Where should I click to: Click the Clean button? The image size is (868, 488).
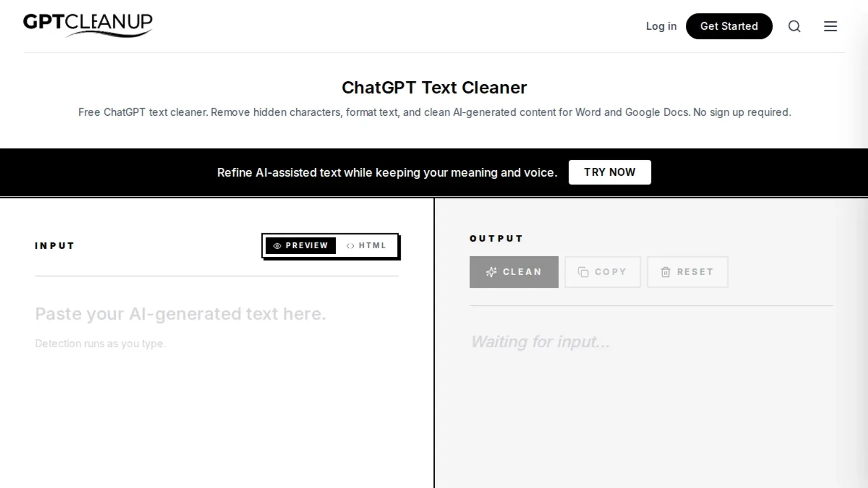click(514, 272)
